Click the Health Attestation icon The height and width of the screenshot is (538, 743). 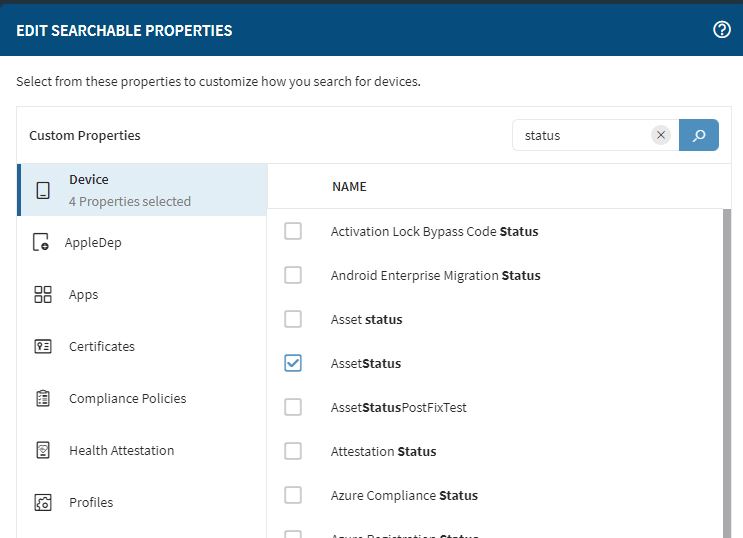pos(43,450)
